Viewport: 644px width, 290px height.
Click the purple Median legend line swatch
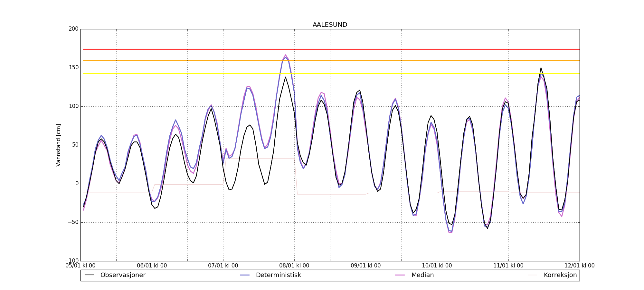pos(400,275)
